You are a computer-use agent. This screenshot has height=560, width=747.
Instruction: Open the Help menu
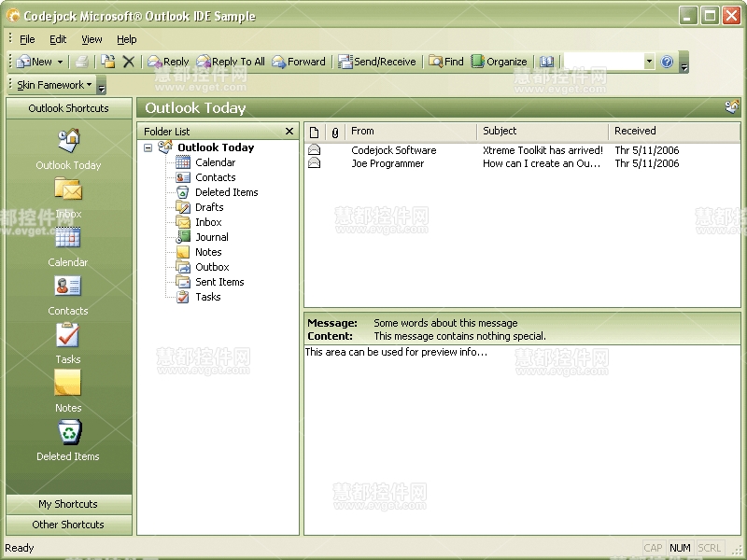(127, 39)
